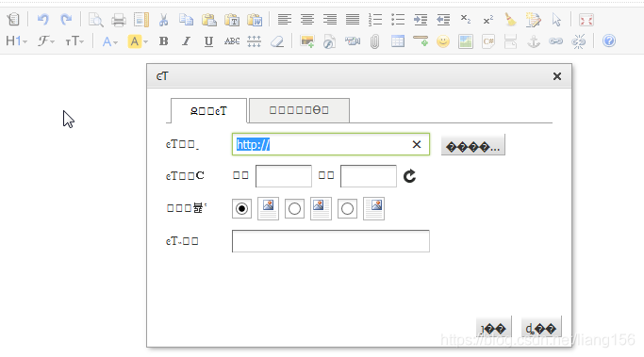Insert media video icon
644x357 pixels.
[353, 41]
